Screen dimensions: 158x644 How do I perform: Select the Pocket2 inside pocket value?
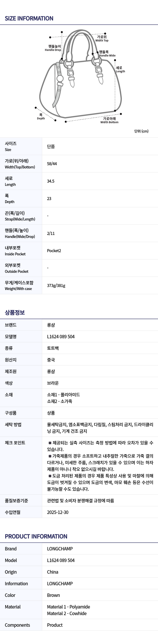(x=54, y=251)
